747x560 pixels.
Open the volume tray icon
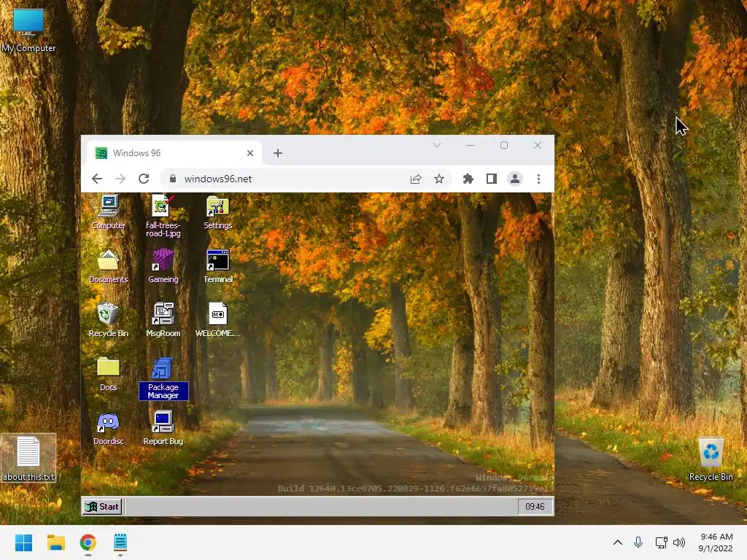pyautogui.click(x=679, y=542)
